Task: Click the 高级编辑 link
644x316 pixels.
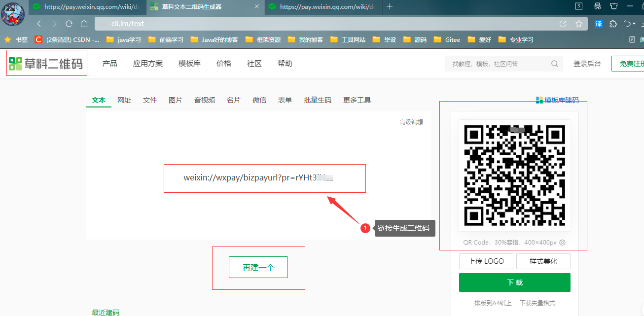Action: coord(411,122)
